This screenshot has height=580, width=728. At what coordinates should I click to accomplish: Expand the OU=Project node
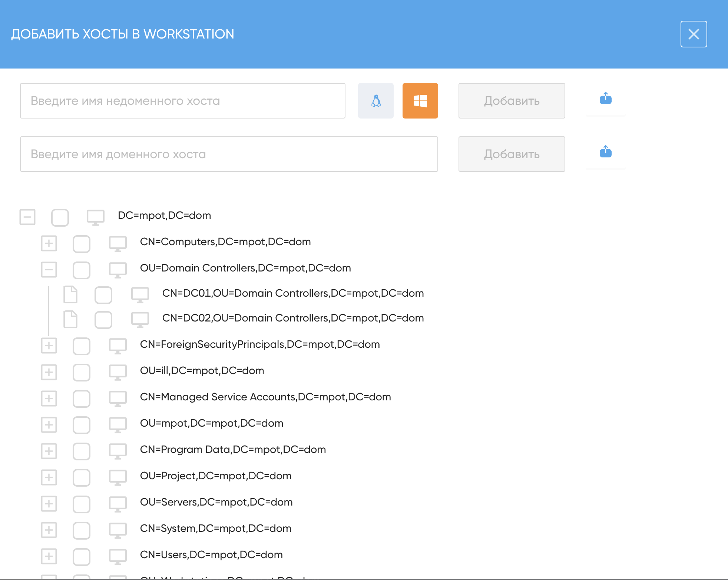(49, 477)
